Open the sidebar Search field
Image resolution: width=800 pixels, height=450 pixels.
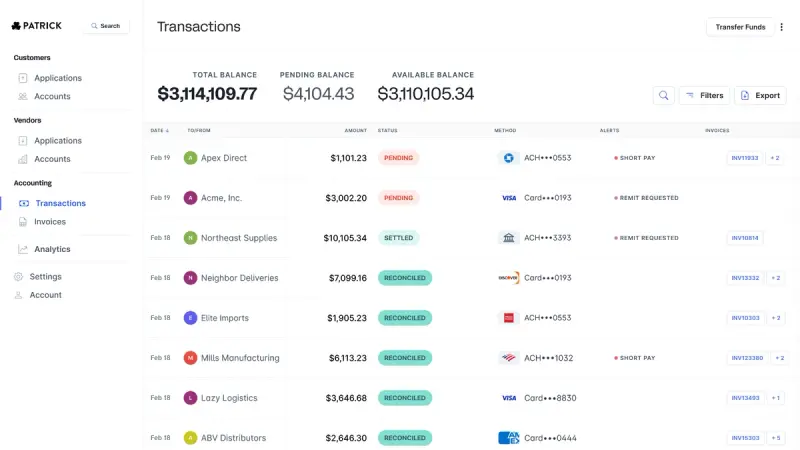pyautogui.click(x=106, y=26)
